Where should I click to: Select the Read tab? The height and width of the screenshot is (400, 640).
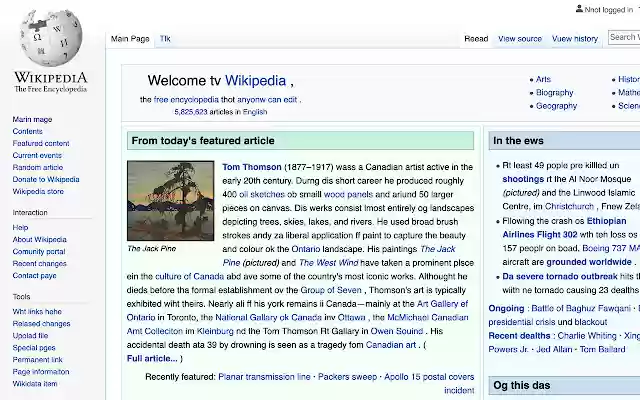(476, 39)
